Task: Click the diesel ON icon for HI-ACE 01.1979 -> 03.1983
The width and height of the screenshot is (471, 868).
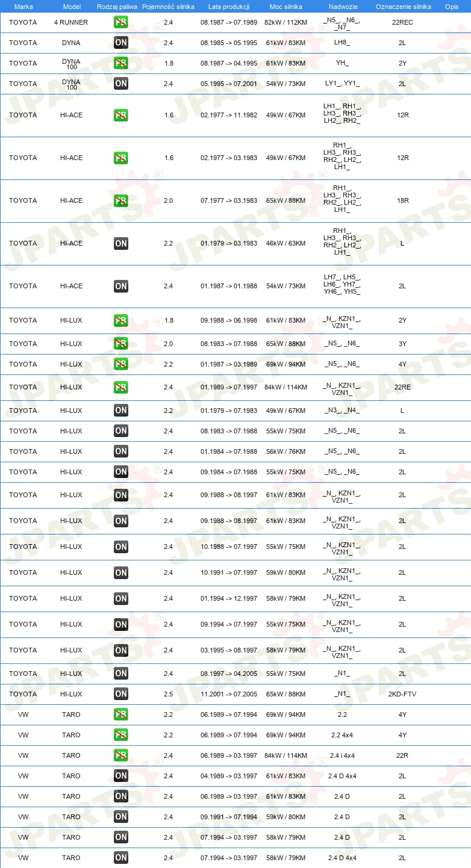Action: coord(121,243)
